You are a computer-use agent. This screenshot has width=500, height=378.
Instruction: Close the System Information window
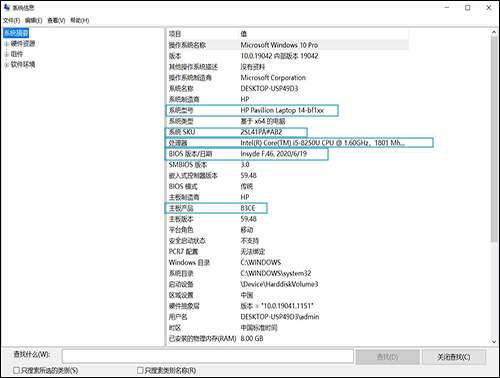click(489, 8)
